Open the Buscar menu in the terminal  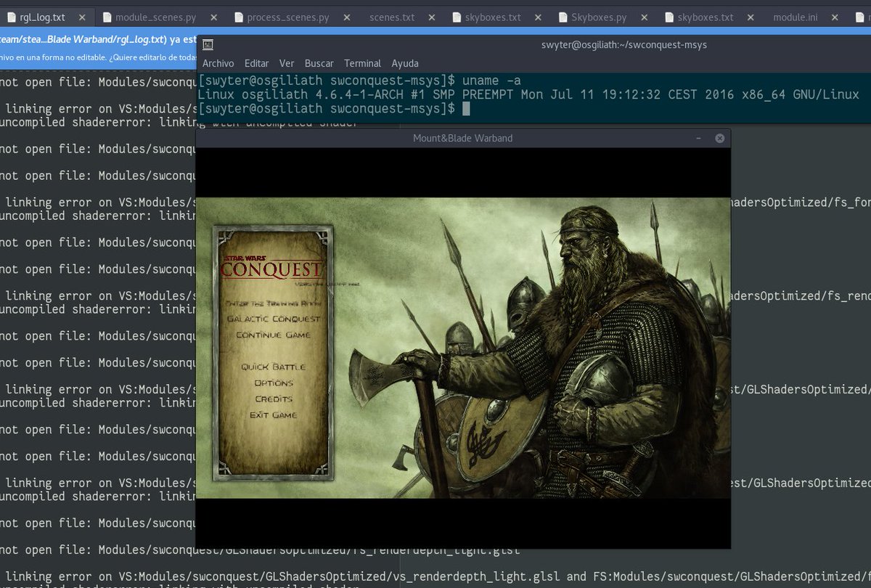pyautogui.click(x=319, y=63)
